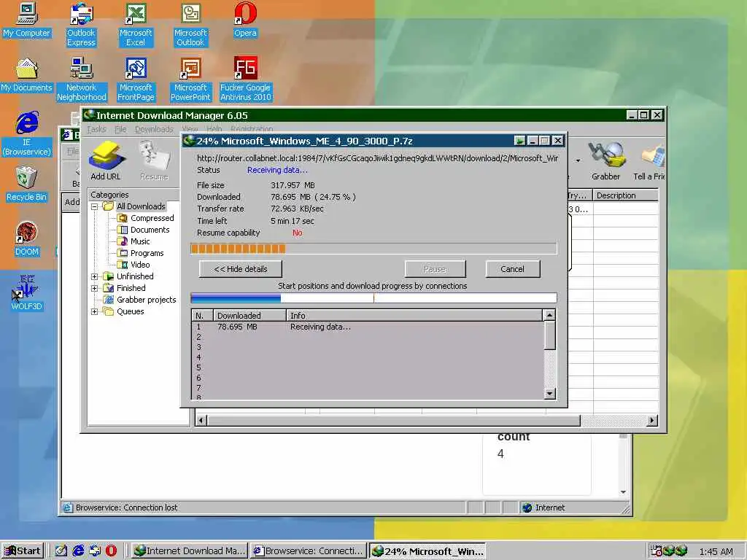This screenshot has height=560, width=747.
Task: Select the Opera desktop shortcut
Action: 245,20
